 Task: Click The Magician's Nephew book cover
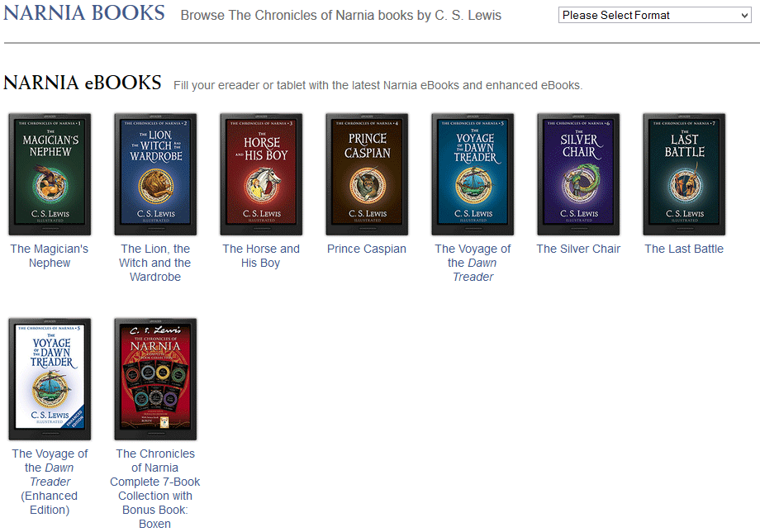[50, 174]
